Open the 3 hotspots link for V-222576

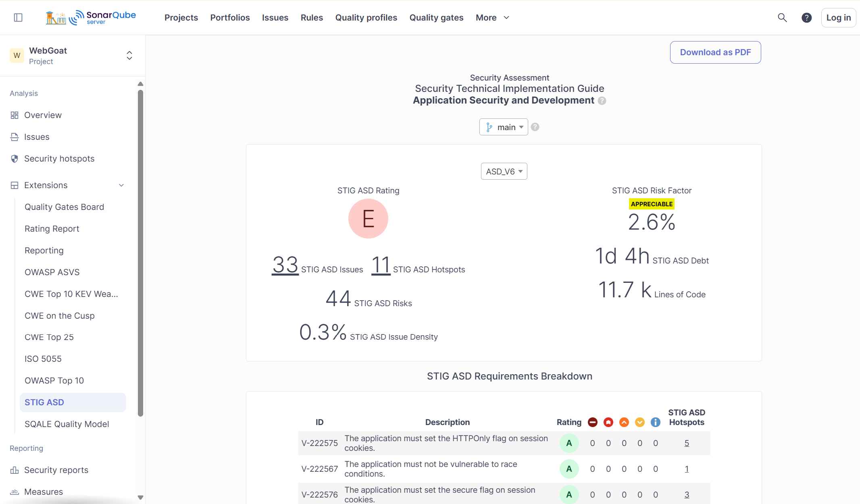coord(687,495)
